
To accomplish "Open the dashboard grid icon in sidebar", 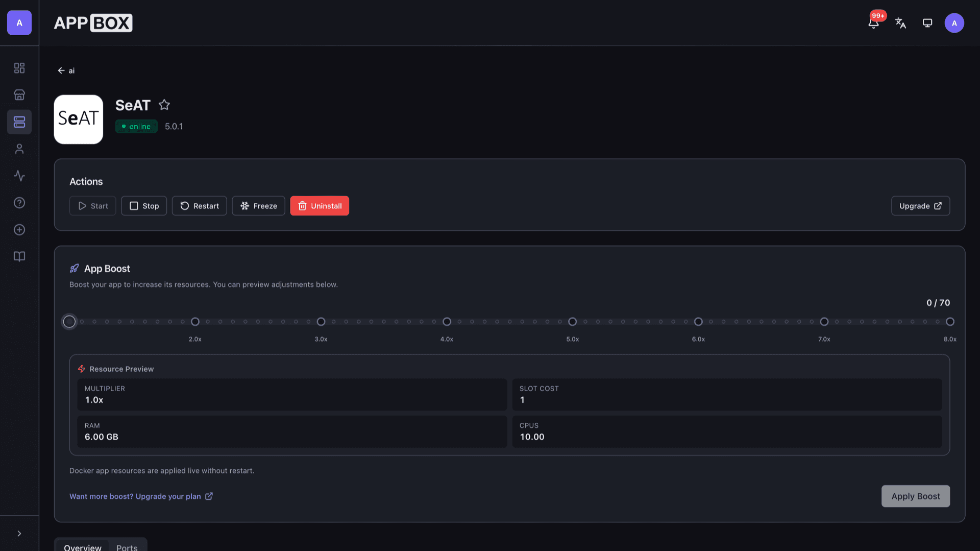I will [19, 68].
